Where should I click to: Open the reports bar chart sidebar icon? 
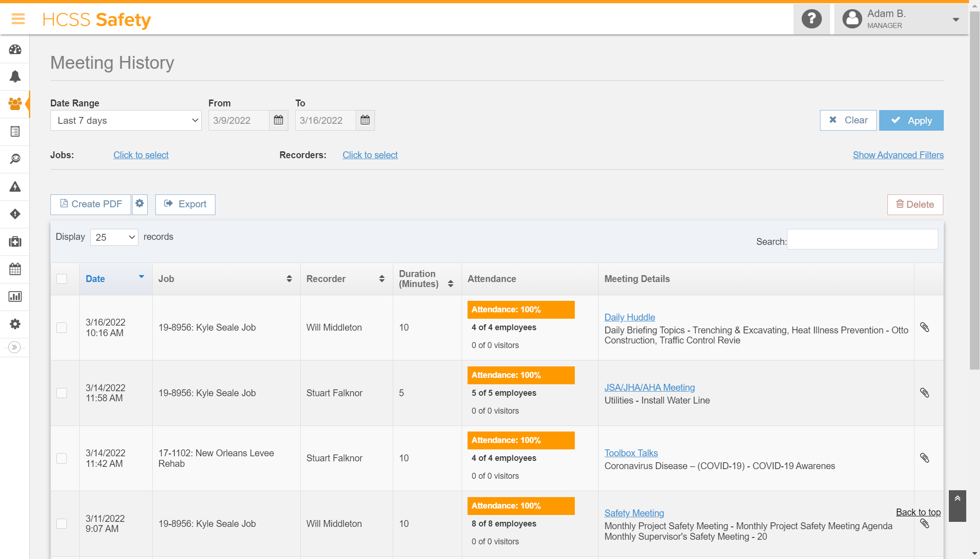pos(15,297)
